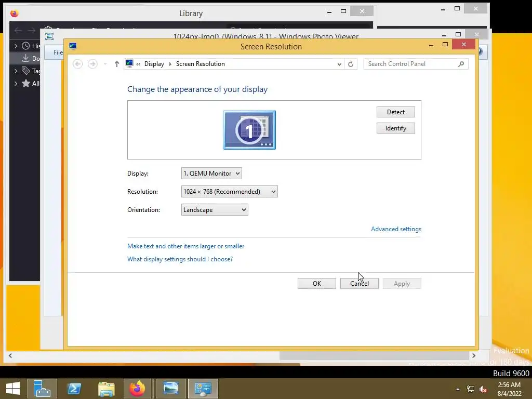Image resolution: width=532 pixels, height=399 pixels.
Task: Click the Screen Resolution breadcrumb
Action: [200, 64]
